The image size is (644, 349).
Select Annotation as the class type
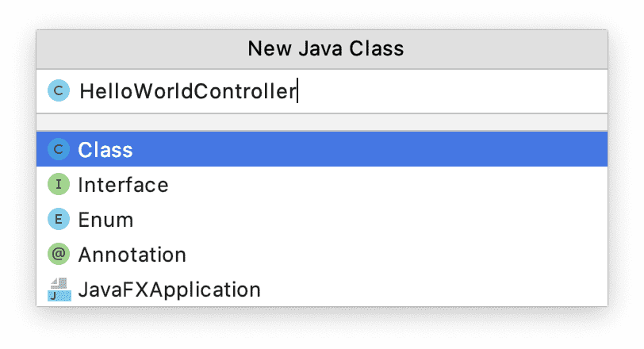point(132,255)
